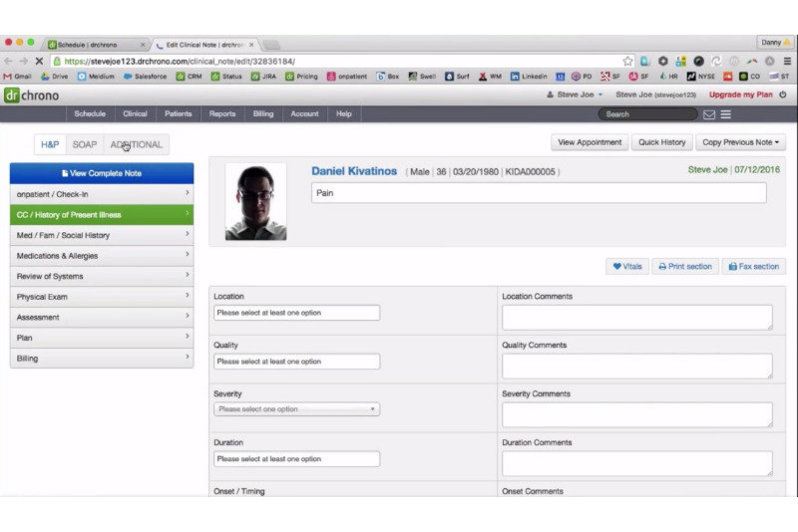Image resolution: width=798 pixels, height=532 pixels.
Task: Expand the Physical Exam section chevron
Action: (186, 296)
